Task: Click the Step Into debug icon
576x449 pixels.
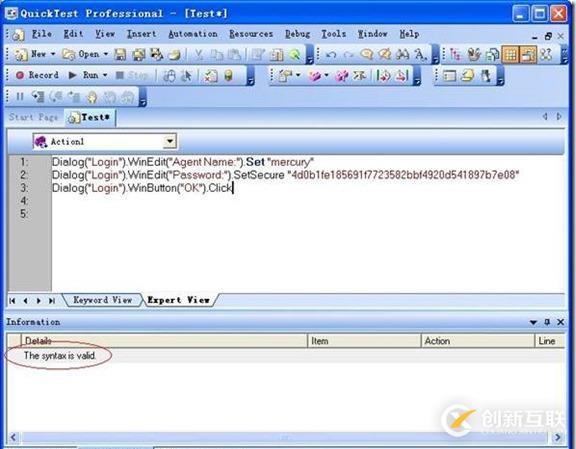Action: [37, 97]
